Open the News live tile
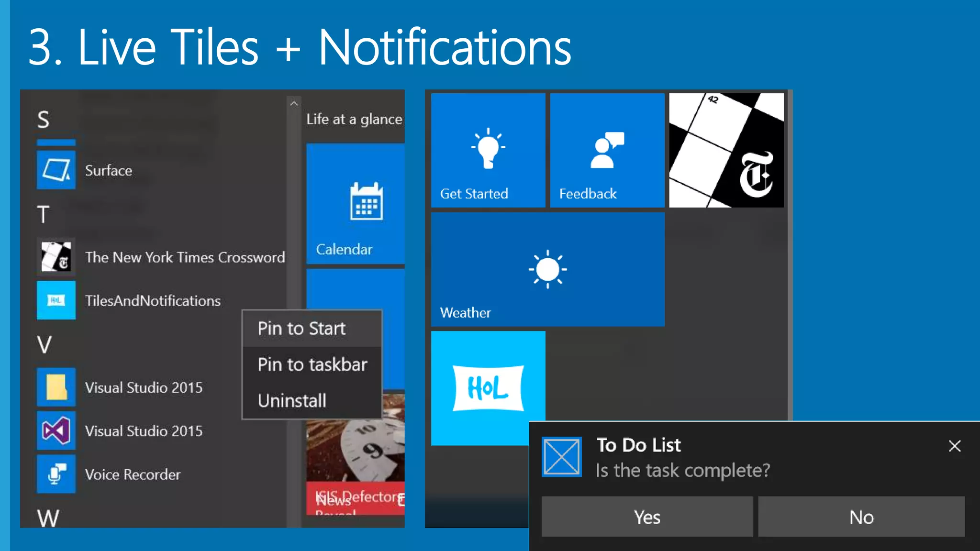The image size is (980, 551). (356, 454)
